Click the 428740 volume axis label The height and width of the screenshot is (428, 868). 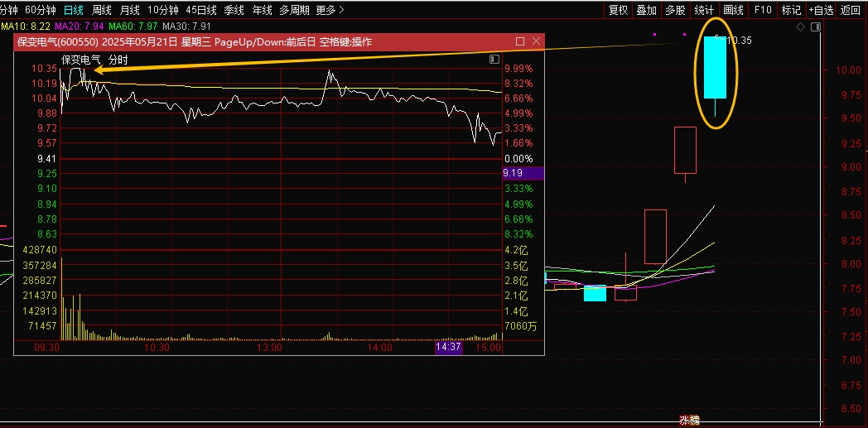(40, 250)
